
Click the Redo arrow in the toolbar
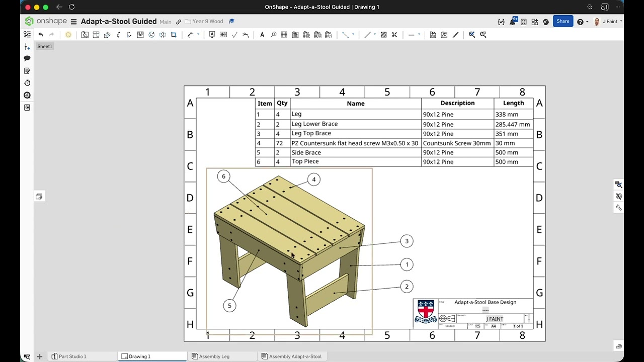(x=51, y=35)
